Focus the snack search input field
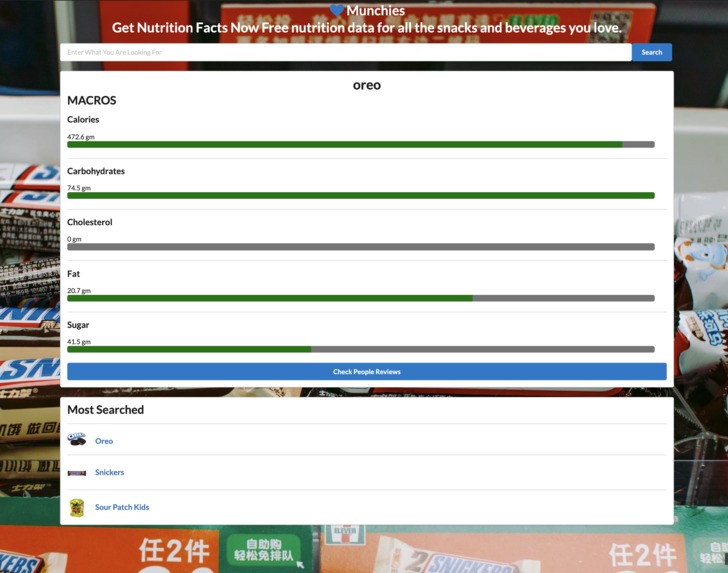This screenshot has width=728, height=573. tap(345, 52)
